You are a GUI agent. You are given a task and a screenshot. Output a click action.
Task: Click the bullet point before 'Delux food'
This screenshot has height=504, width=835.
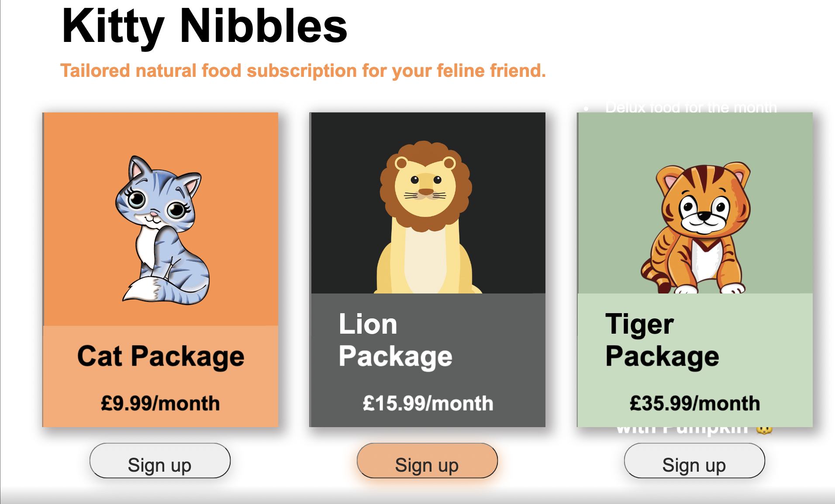(x=586, y=108)
